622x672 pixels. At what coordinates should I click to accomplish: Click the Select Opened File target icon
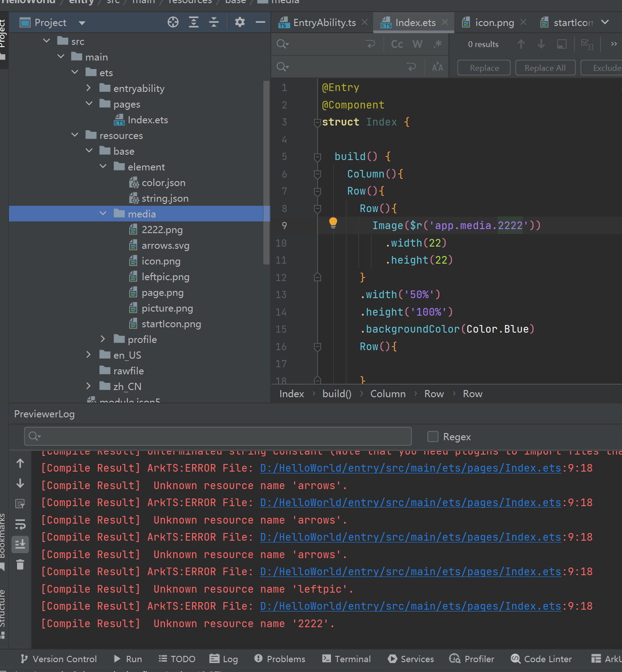173,22
